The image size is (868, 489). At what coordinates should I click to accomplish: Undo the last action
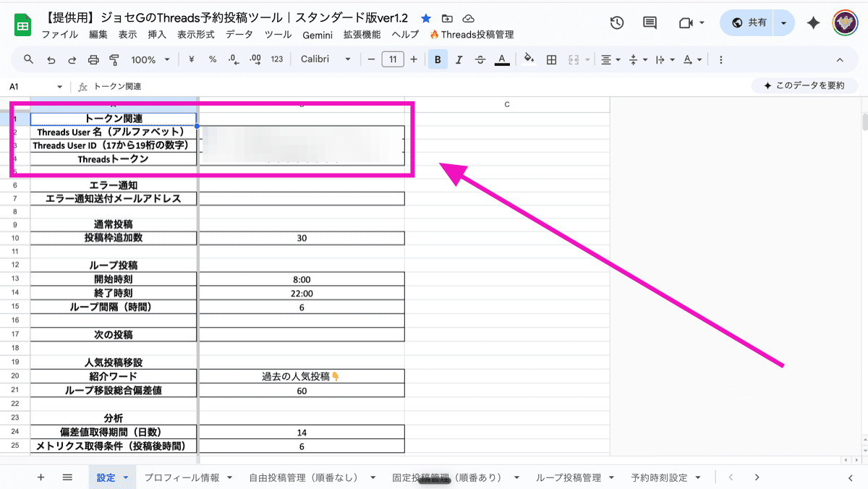coord(51,59)
